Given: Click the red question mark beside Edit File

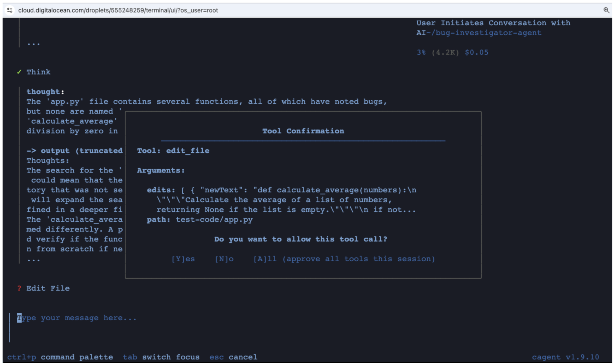Looking at the screenshot, I should (x=19, y=288).
